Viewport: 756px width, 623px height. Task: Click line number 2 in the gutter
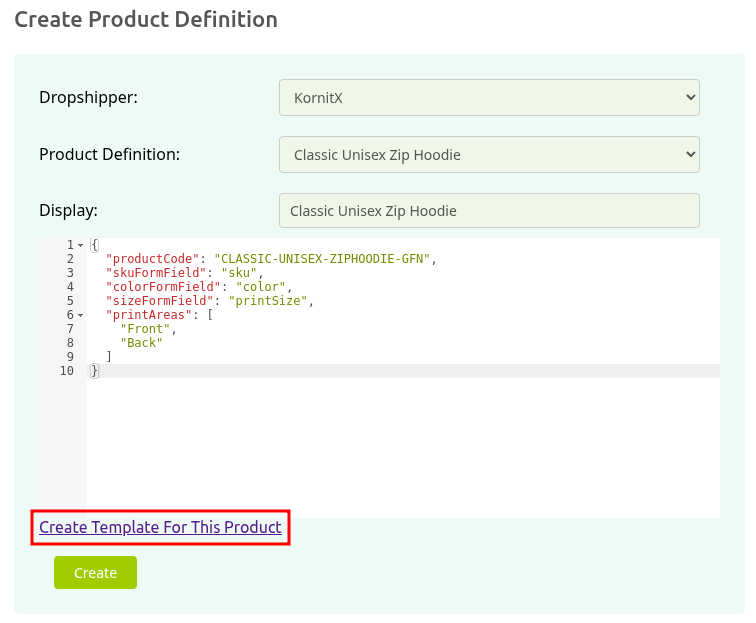click(x=70, y=258)
